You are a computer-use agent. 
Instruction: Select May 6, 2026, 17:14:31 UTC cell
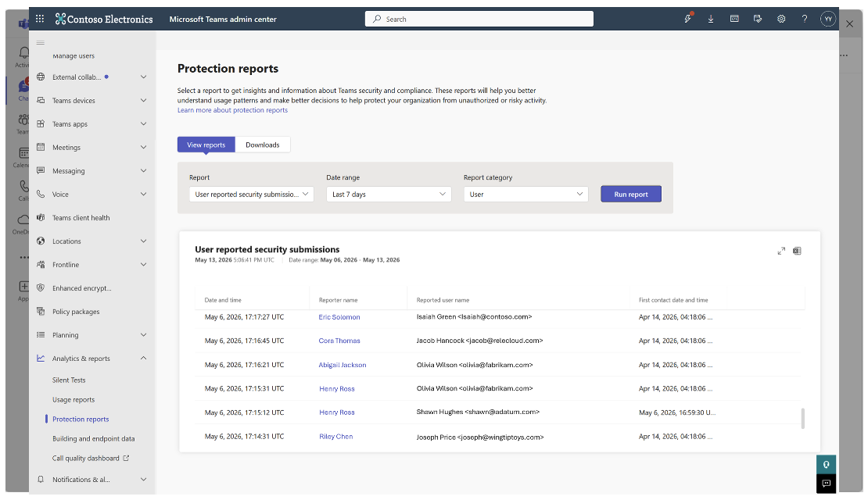tap(244, 437)
